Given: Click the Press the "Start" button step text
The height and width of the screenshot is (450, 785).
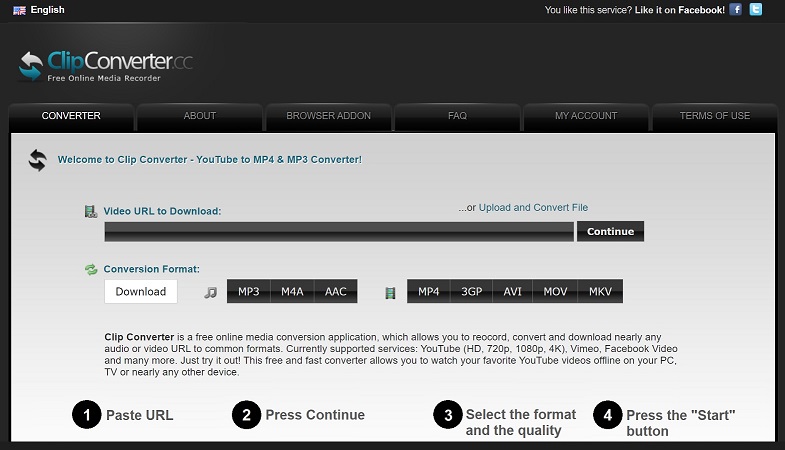Looking at the screenshot, I should pyautogui.click(x=680, y=423).
